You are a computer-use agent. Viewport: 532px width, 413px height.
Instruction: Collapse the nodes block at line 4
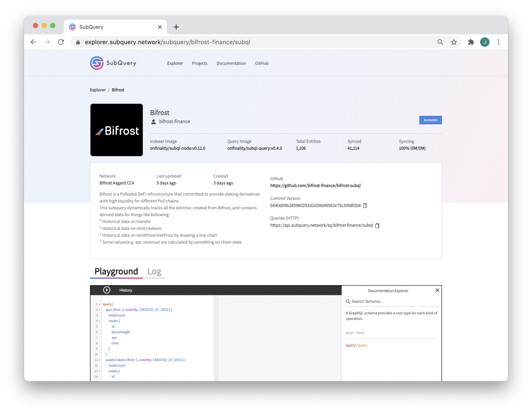click(100, 321)
